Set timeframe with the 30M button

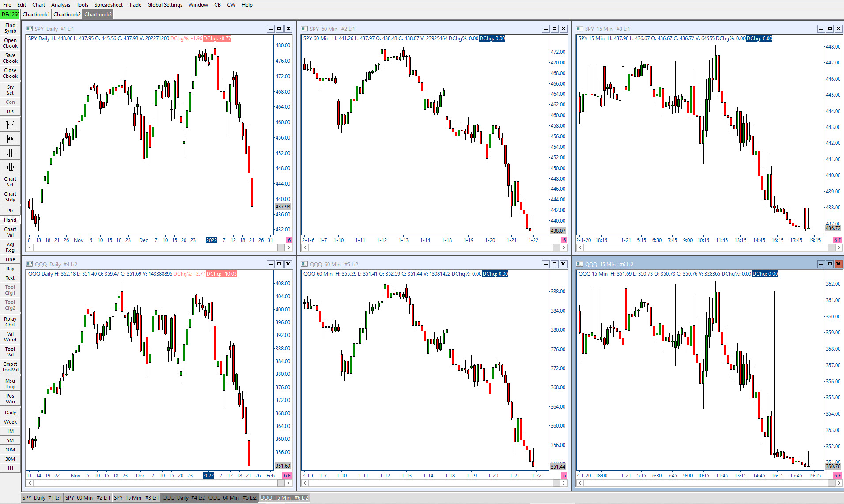pyautogui.click(x=10, y=459)
